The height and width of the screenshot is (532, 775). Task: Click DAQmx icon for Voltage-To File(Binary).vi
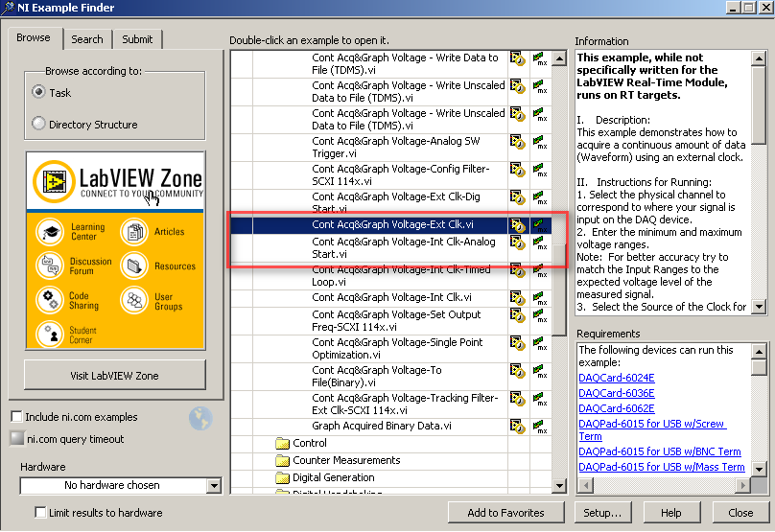pyautogui.click(x=540, y=371)
